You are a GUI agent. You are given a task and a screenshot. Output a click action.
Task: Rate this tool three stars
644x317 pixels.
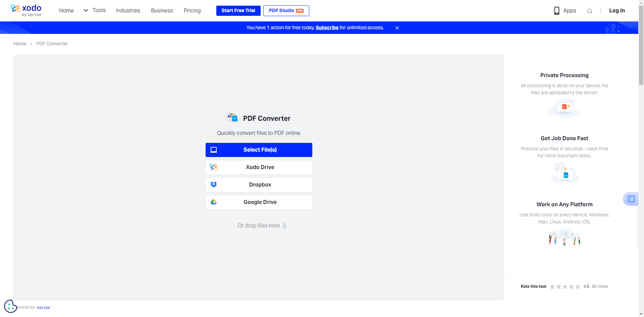click(x=565, y=286)
